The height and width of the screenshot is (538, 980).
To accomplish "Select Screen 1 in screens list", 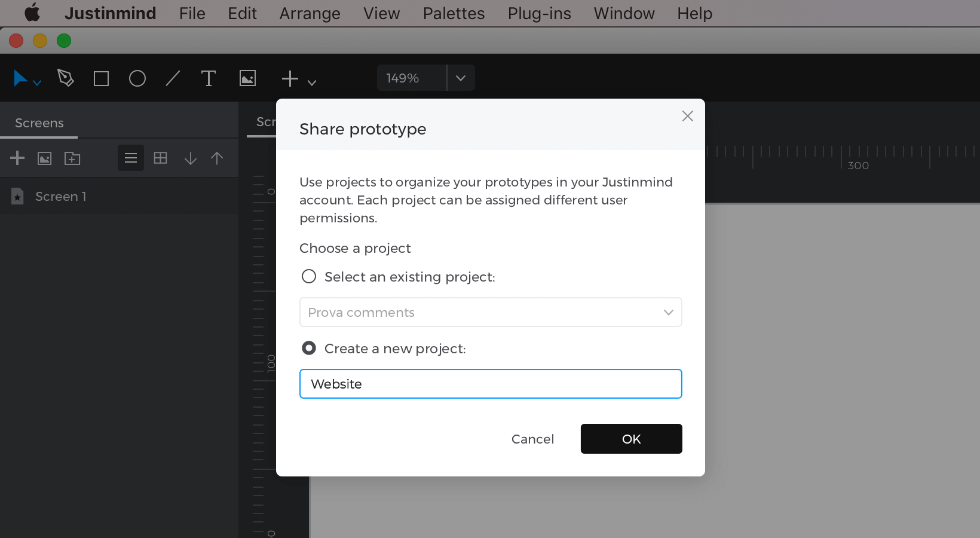I will pyautogui.click(x=120, y=196).
